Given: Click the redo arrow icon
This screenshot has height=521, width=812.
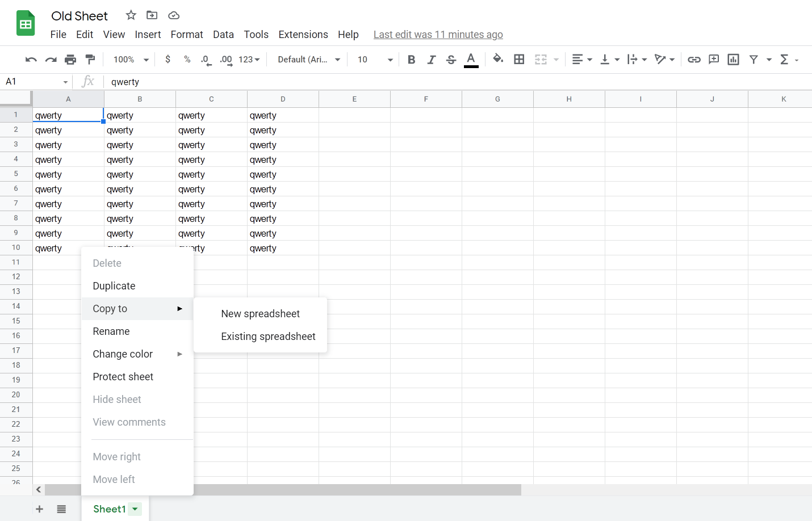Looking at the screenshot, I should pyautogui.click(x=51, y=60).
